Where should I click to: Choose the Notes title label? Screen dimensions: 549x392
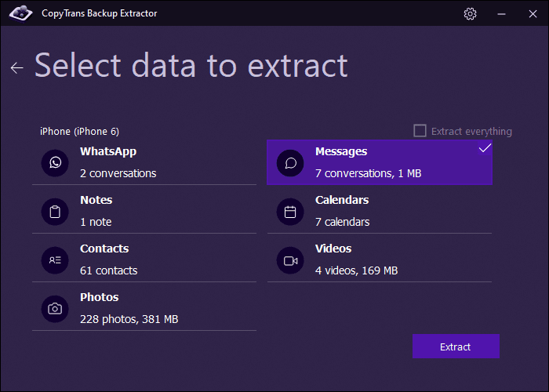tap(96, 200)
